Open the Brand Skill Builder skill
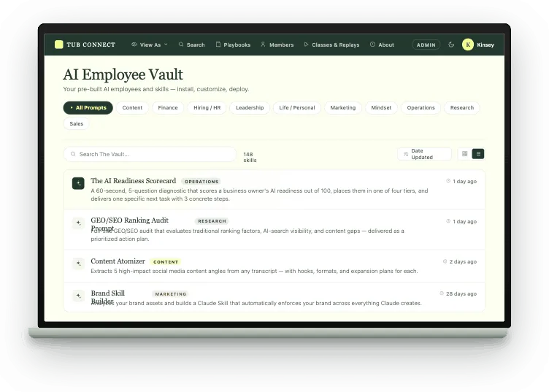 (108, 297)
